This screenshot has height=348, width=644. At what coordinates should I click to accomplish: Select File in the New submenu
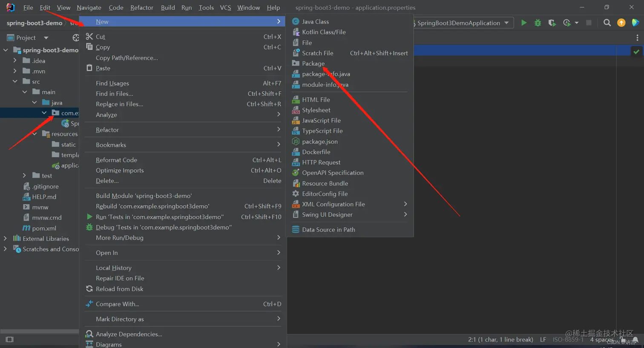[307, 43]
